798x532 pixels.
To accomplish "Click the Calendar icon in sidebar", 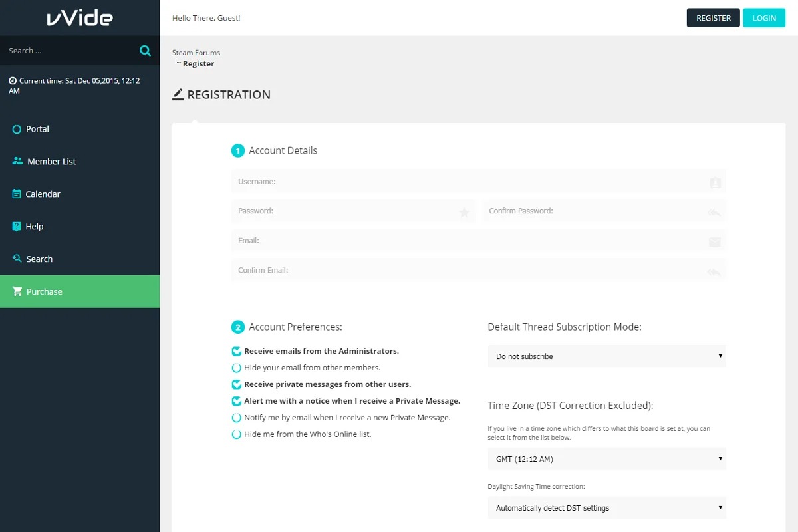I will click(x=17, y=194).
